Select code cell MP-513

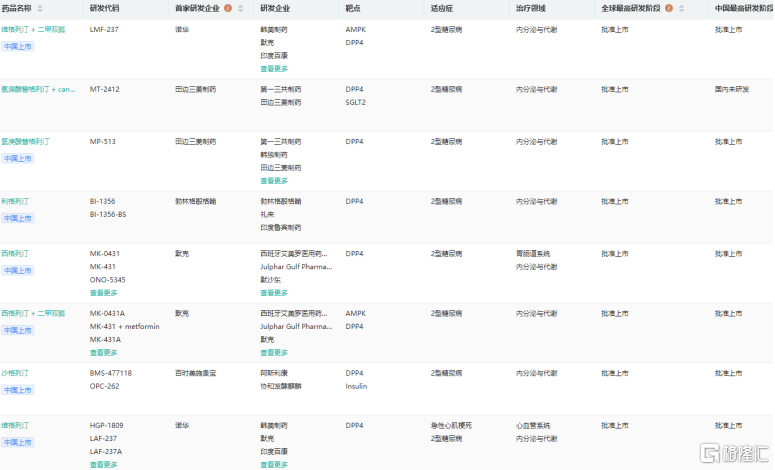[102, 142]
